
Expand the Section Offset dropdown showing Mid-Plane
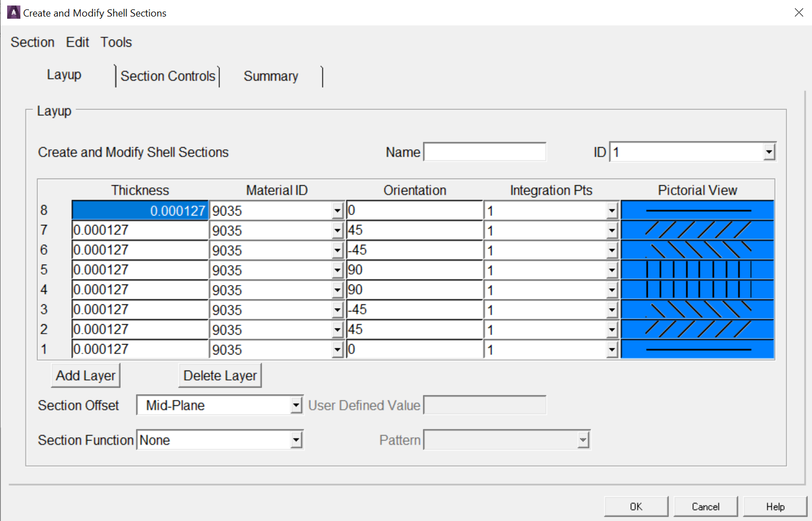point(296,405)
